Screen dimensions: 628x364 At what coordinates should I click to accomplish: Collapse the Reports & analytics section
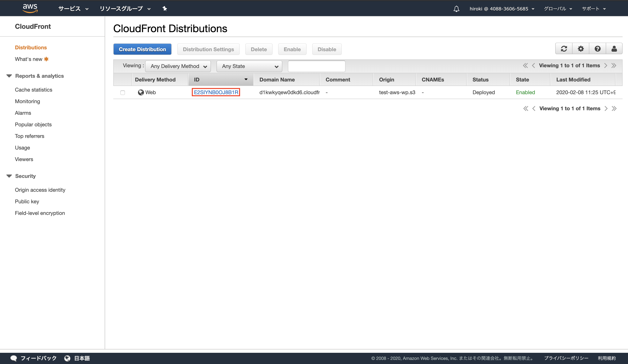[x=9, y=76]
